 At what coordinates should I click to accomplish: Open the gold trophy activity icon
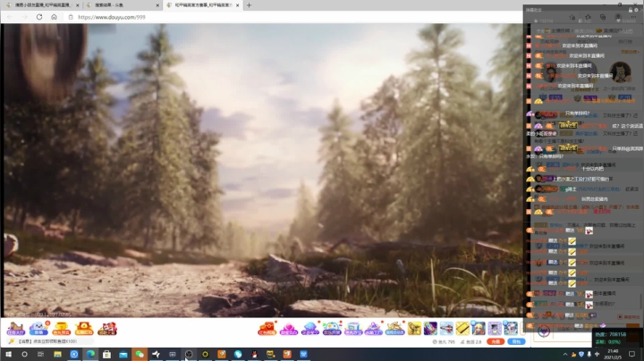click(x=61, y=329)
